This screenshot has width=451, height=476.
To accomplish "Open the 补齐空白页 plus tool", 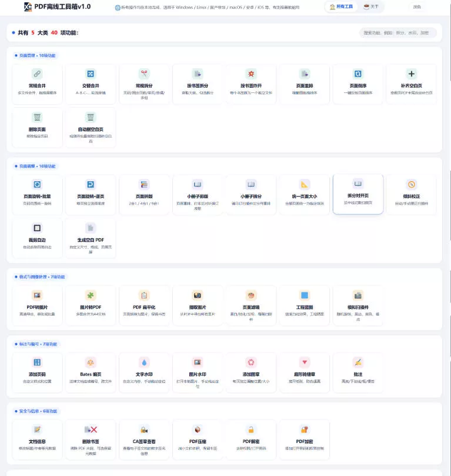I will tap(411, 84).
